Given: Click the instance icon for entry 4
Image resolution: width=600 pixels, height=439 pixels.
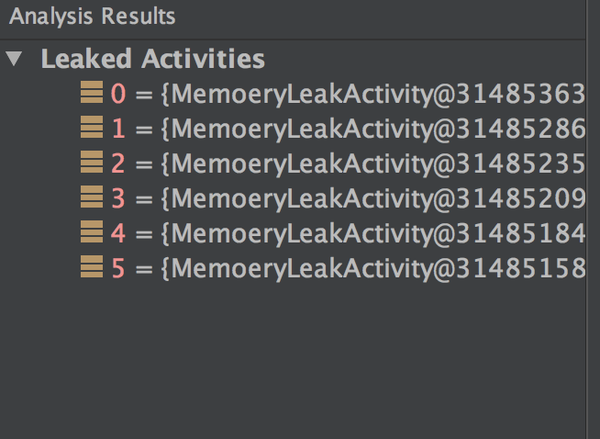Looking at the screenshot, I should [x=92, y=233].
